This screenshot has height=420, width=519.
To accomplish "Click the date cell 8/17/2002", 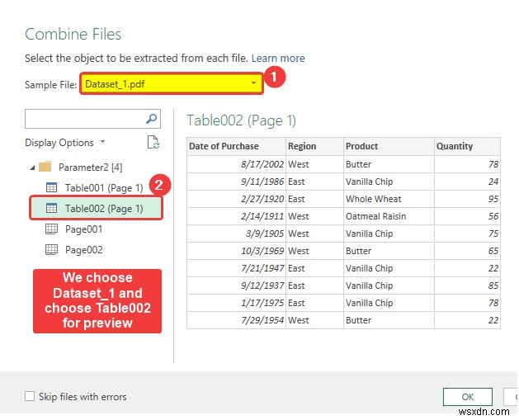I will tap(236, 164).
